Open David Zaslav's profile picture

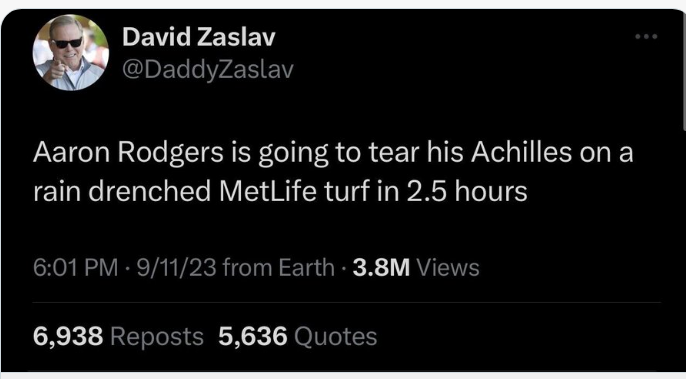point(70,53)
